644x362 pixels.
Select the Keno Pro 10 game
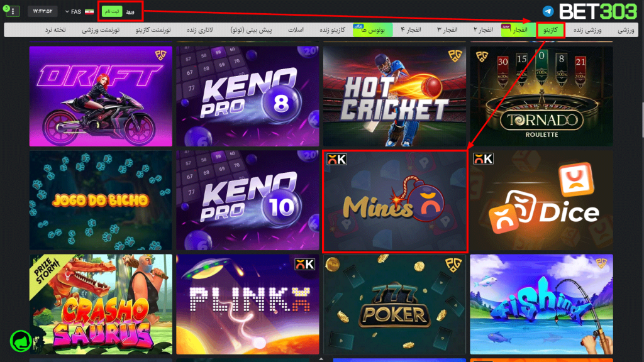(247, 201)
